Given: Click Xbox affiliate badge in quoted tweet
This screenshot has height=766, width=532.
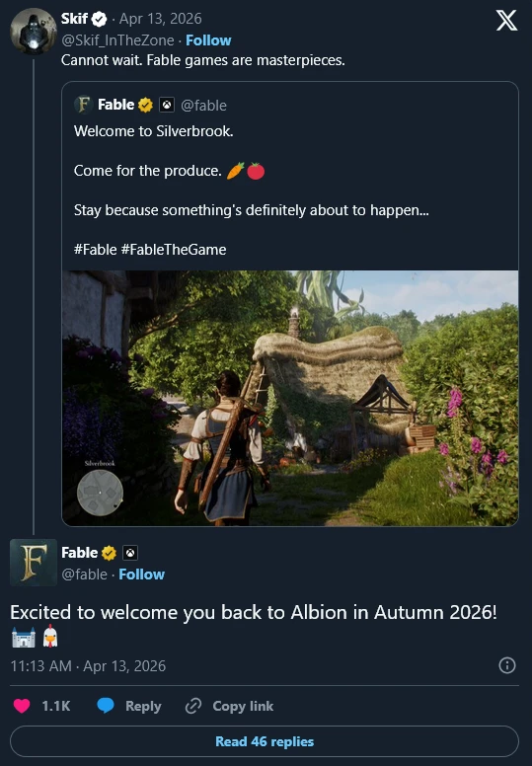Looking at the screenshot, I should tap(167, 105).
